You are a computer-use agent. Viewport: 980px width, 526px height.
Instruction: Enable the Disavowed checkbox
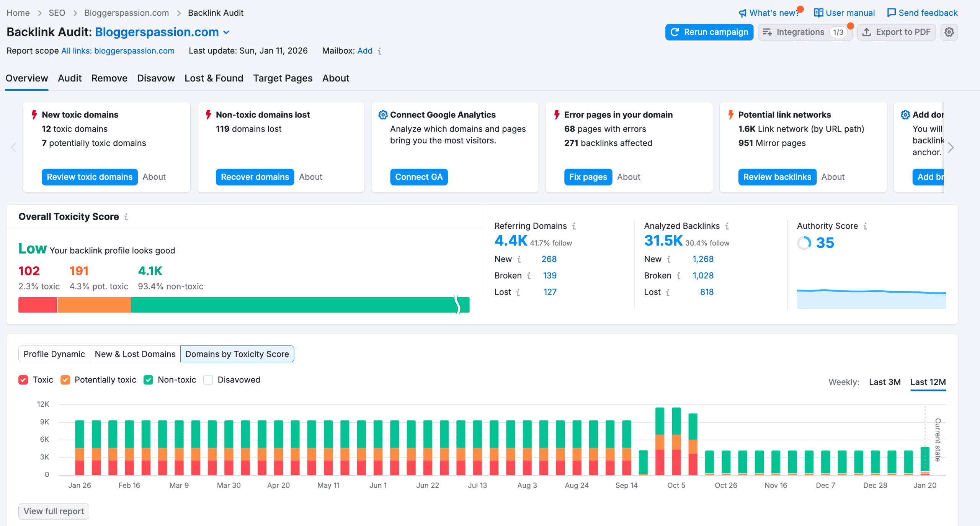(x=208, y=379)
